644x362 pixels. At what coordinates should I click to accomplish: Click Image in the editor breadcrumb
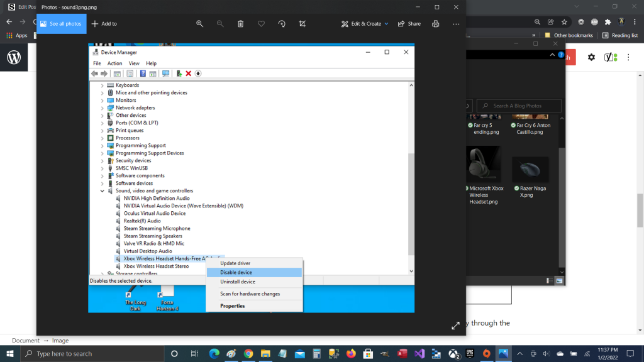pyautogui.click(x=60, y=340)
